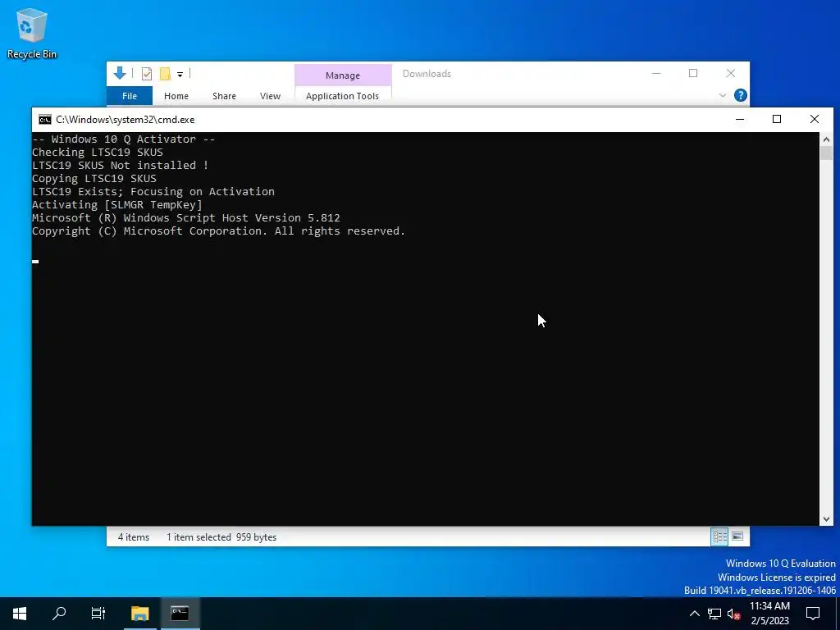Click the blue down-arrow icon in Explorer title bar
The width and height of the screenshot is (840, 630).
(120, 73)
